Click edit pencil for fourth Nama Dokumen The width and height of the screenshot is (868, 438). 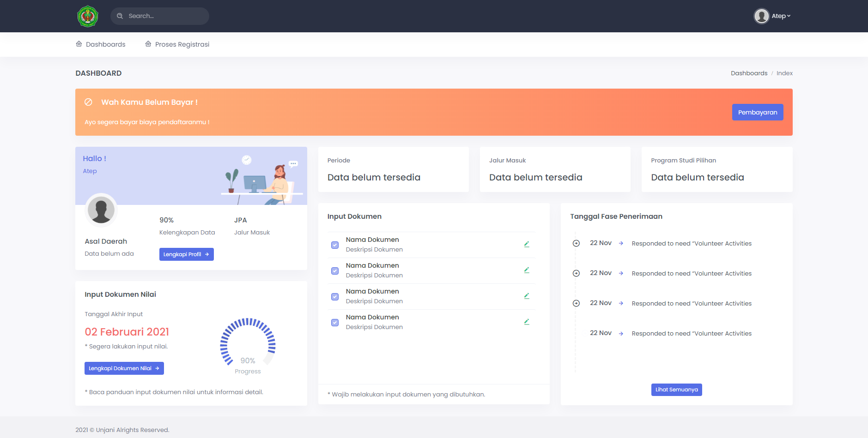pos(527,322)
